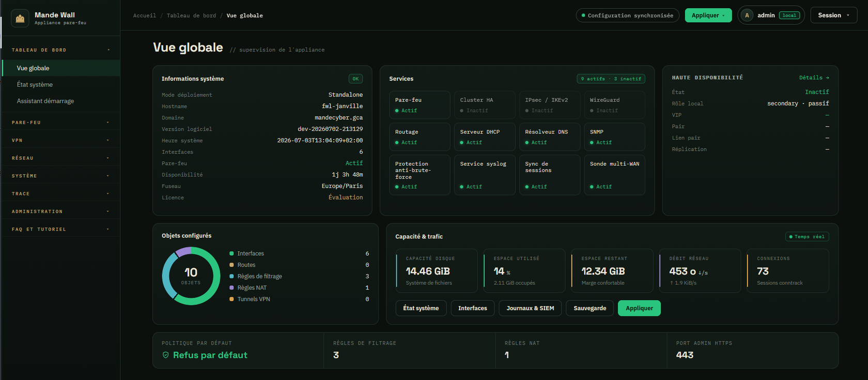Screen dimensions: 868x380
Task: Expand the FAQ et tutoriel section
Action: (60, 230)
